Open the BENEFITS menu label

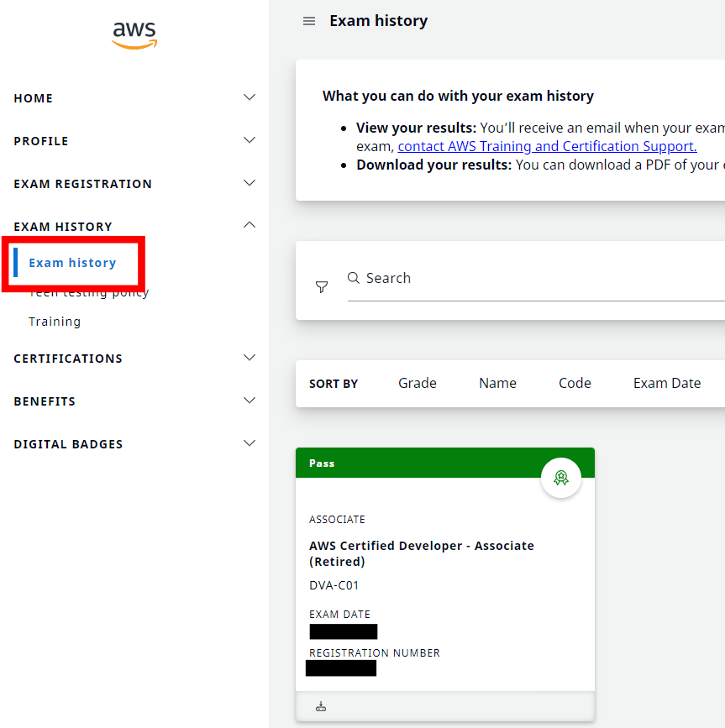(x=45, y=401)
